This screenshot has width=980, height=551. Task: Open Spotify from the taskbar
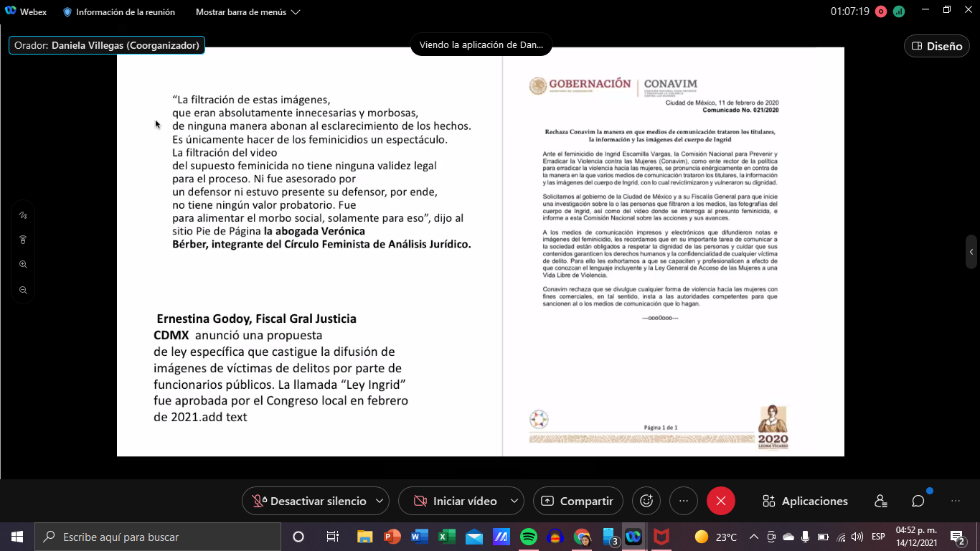point(528,537)
